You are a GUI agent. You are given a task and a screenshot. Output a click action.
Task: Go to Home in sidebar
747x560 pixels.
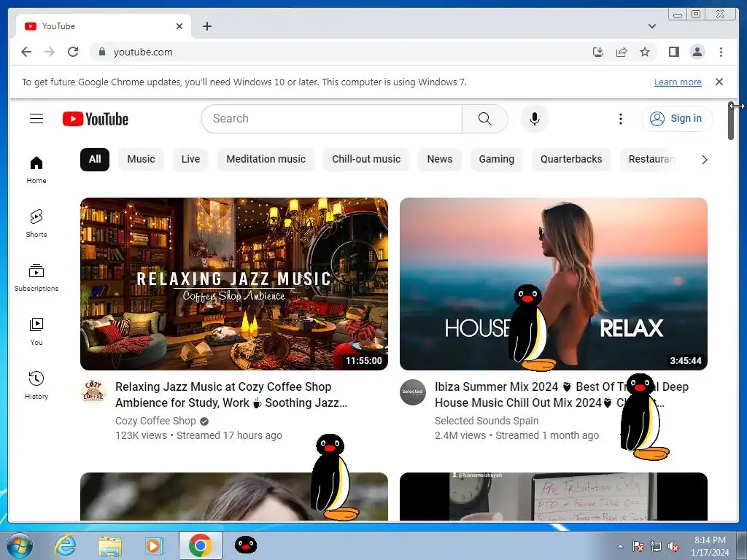click(36, 170)
